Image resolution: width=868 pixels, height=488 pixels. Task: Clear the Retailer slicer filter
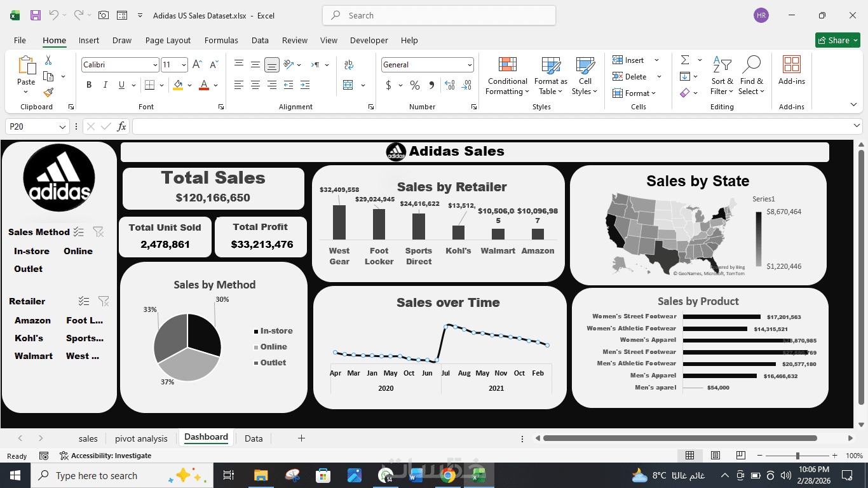click(104, 301)
